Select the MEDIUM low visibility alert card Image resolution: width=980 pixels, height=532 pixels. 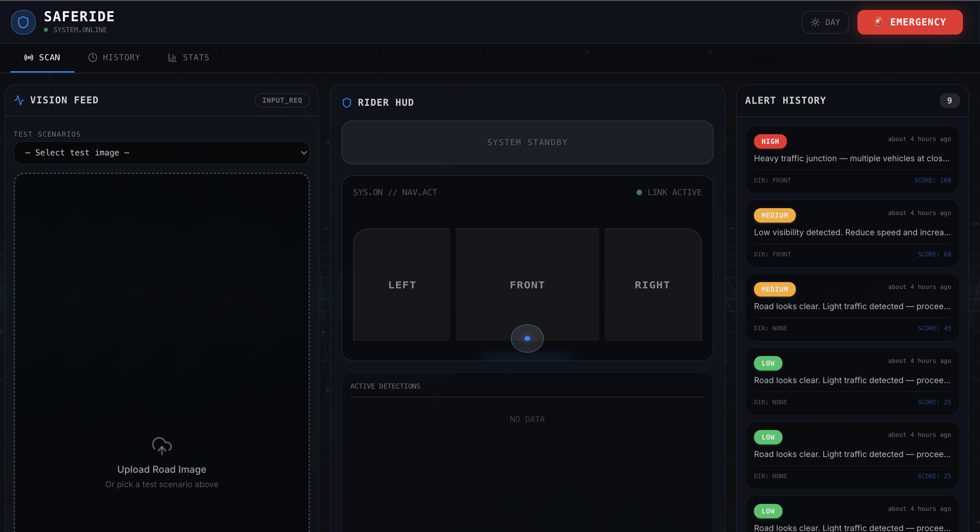click(x=852, y=233)
